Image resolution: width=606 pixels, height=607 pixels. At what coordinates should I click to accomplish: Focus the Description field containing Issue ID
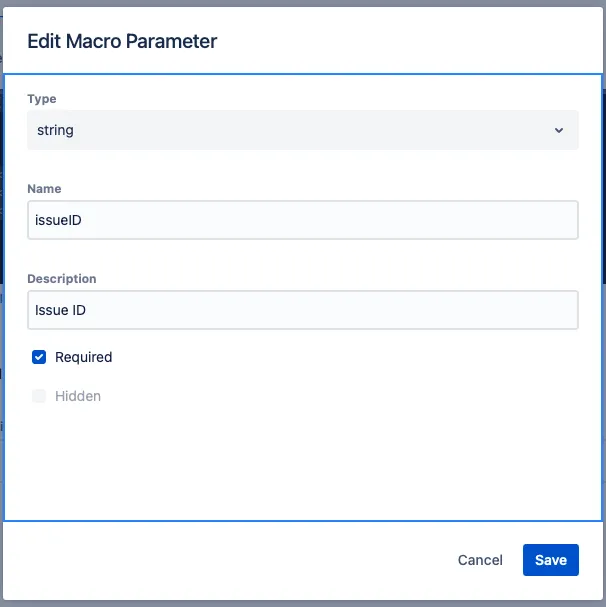(x=303, y=310)
